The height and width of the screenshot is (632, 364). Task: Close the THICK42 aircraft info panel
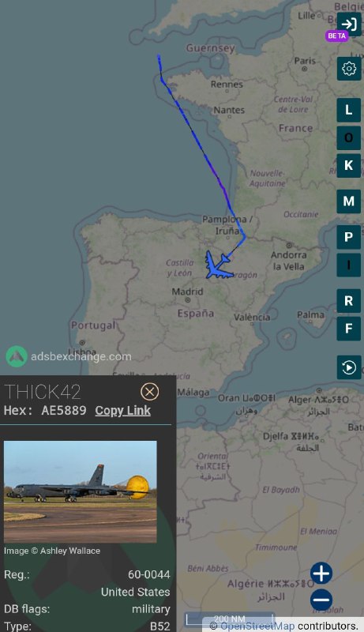pyautogui.click(x=149, y=391)
